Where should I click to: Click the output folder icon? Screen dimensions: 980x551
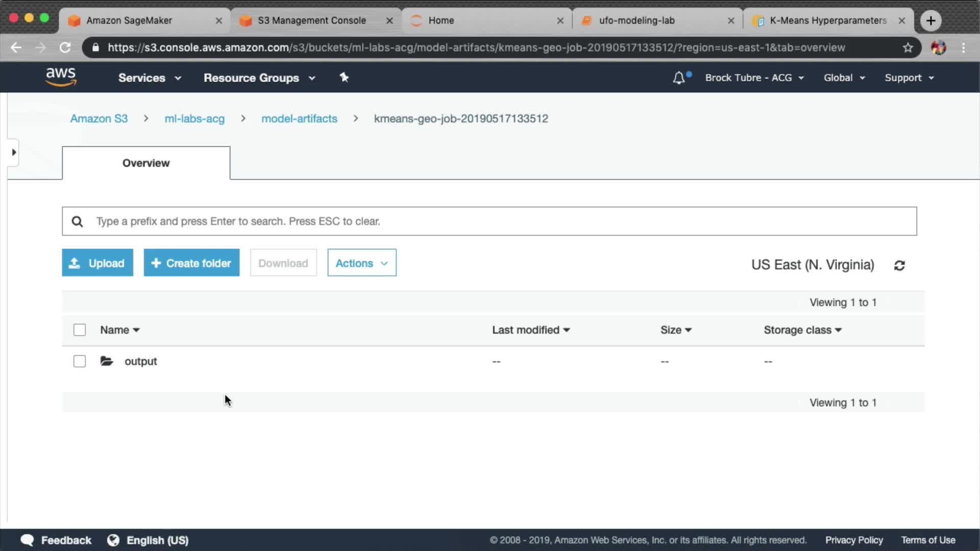[x=107, y=361]
